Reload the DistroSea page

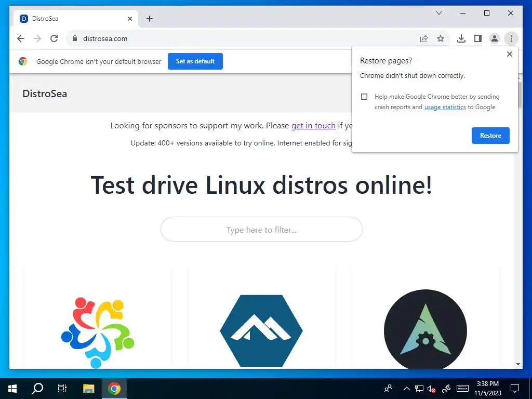[54, 38]
